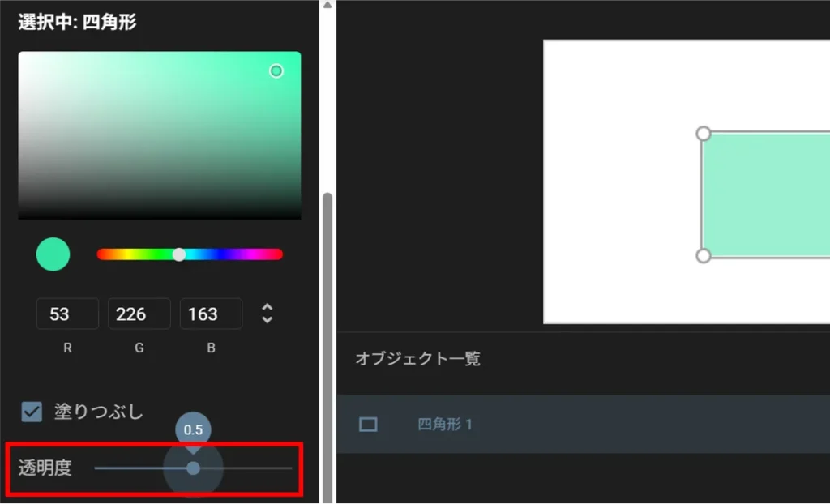830x504 pixels.
Task: Pick white in the color picker's top-left corner
Action: point(21,55)
